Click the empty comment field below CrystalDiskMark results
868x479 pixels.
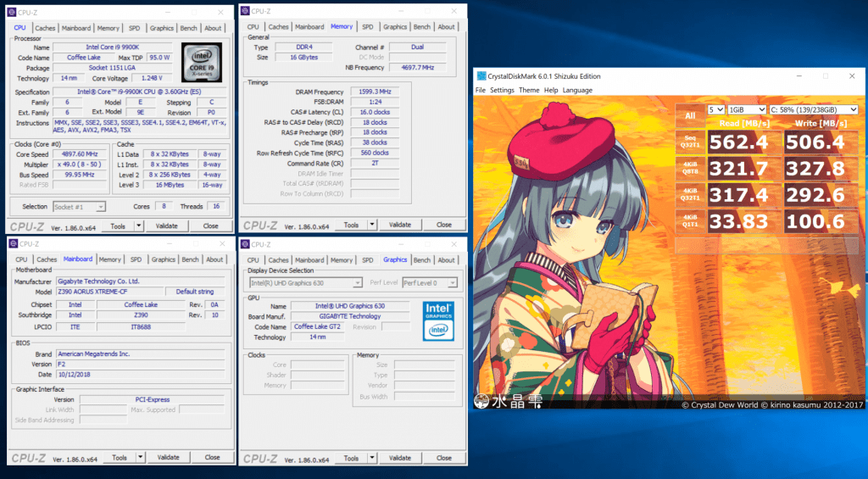(767, 244)
